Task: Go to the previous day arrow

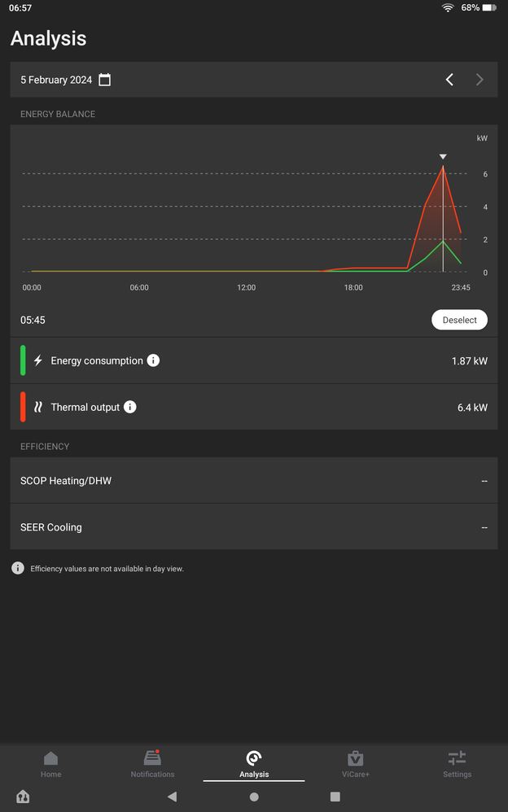Action: [449, 80]
